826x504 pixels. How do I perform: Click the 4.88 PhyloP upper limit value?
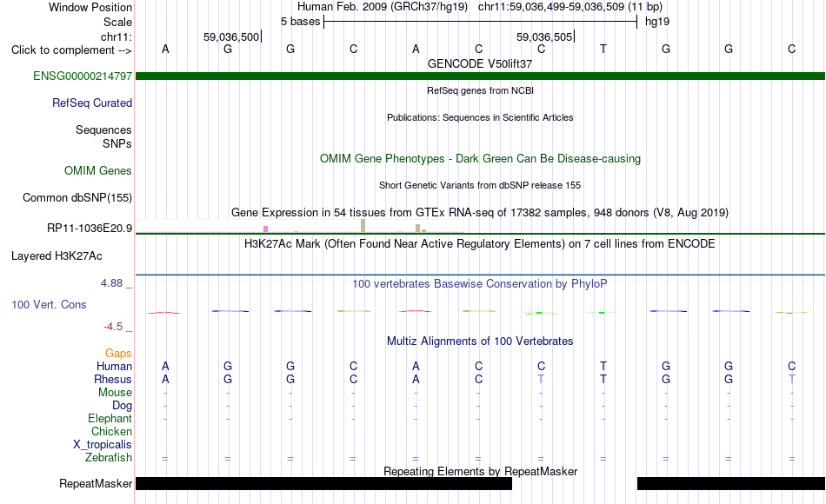pyautogui.click(x=111, y=283)
